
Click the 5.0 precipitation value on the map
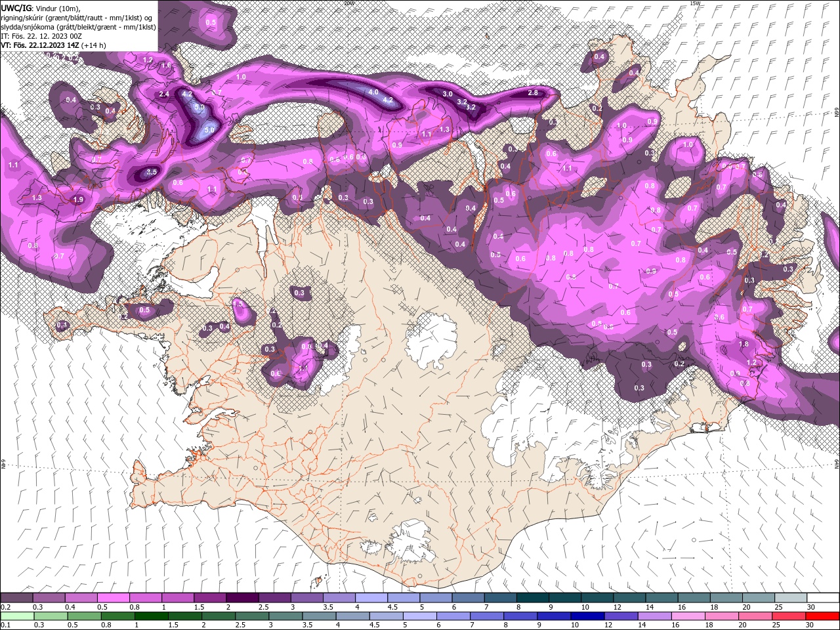pos(210,131)
